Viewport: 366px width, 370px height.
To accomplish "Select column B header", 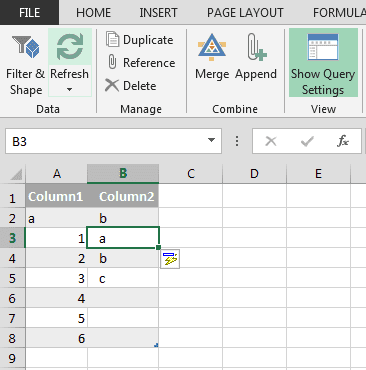I will tap(123, 174).
